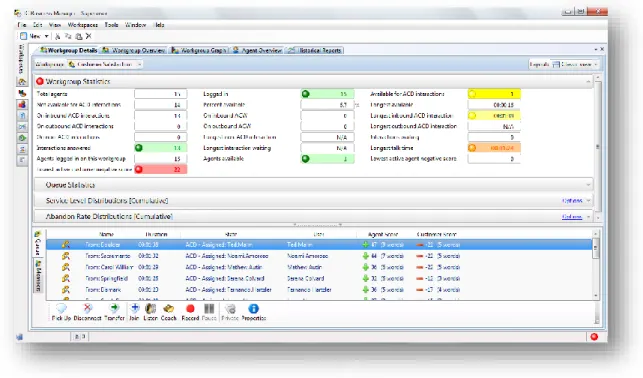643x378 pixels.
Task: Click the call icon on From: Boulder row
Action: click(66, 244)
